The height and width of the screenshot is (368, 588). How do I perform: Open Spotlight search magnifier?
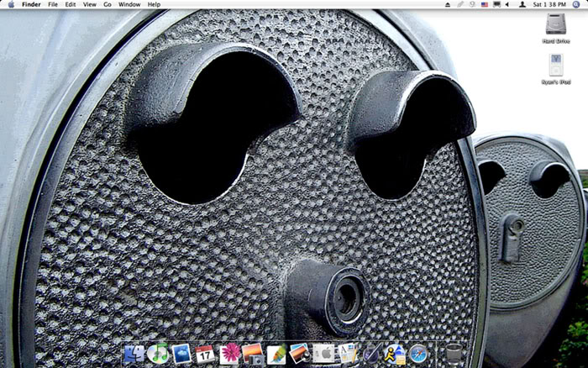(576, 4)
